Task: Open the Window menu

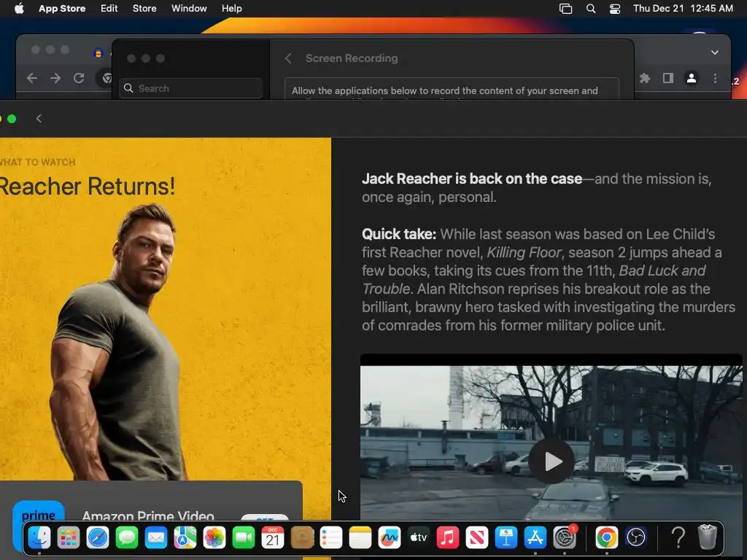Action: pos(189,9)
